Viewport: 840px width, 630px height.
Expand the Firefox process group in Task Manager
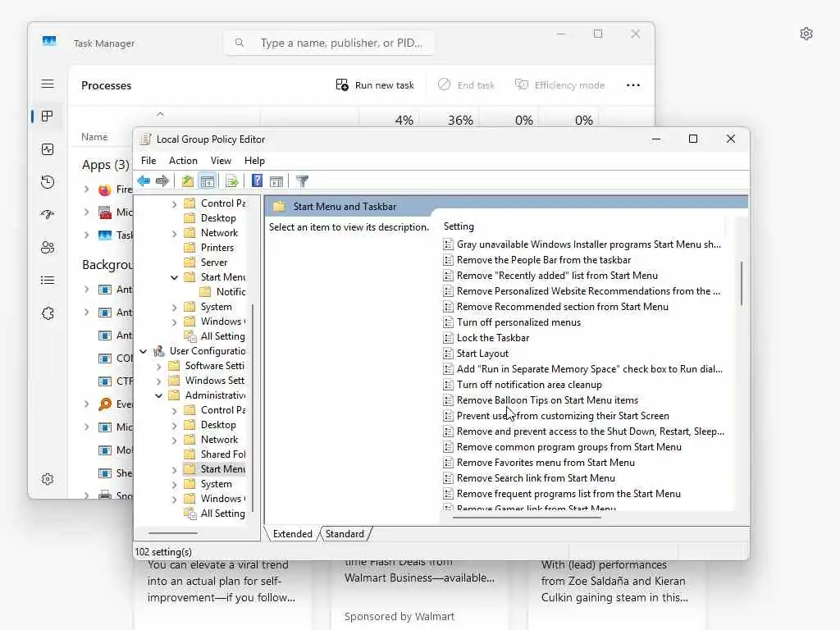86,189
